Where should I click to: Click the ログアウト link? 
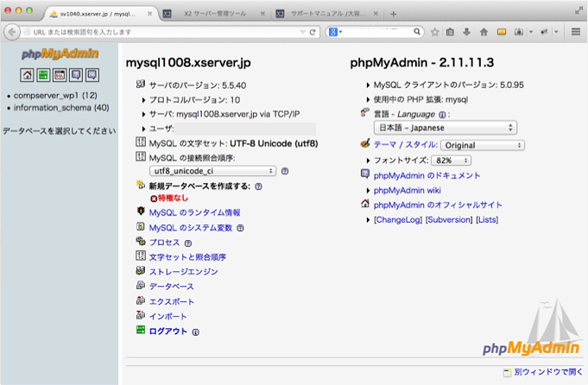168,331
